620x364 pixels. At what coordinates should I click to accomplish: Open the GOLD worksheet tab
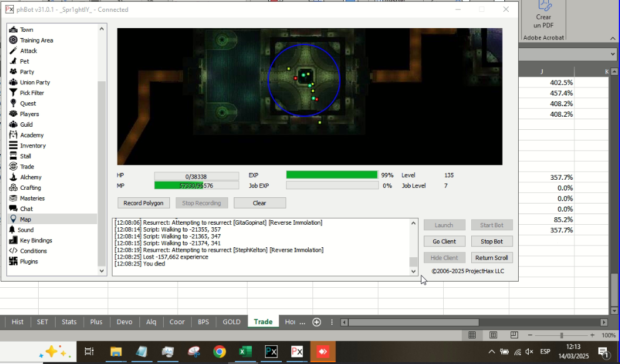(x=231, y=322)
